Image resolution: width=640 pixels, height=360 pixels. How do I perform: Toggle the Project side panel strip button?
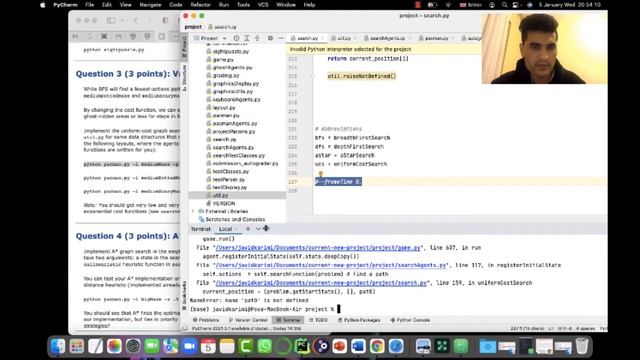(x=184, y=46)
